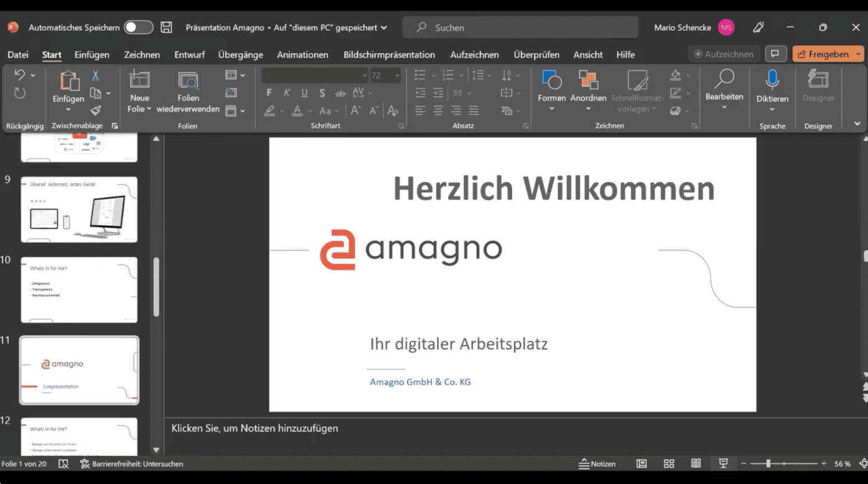Open the Formen shapes gallery
The image size is (868, 484).
point(552,90)
